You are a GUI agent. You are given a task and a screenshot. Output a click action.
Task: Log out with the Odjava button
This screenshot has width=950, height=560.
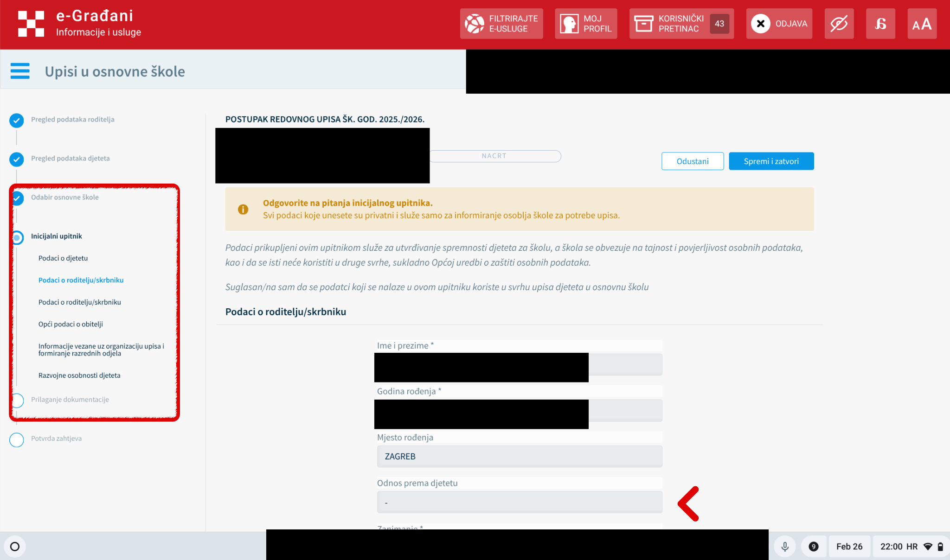779,24
